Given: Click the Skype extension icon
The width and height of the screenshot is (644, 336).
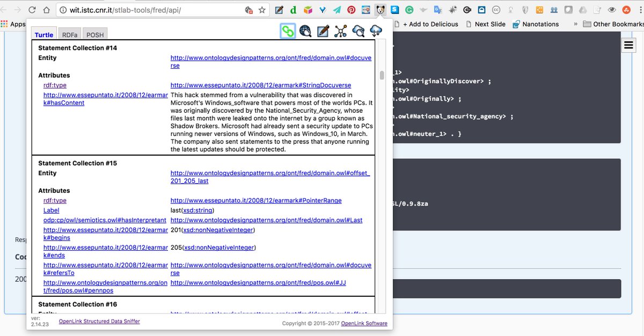Looking at the screenshot, I should (x=394, y=10).
